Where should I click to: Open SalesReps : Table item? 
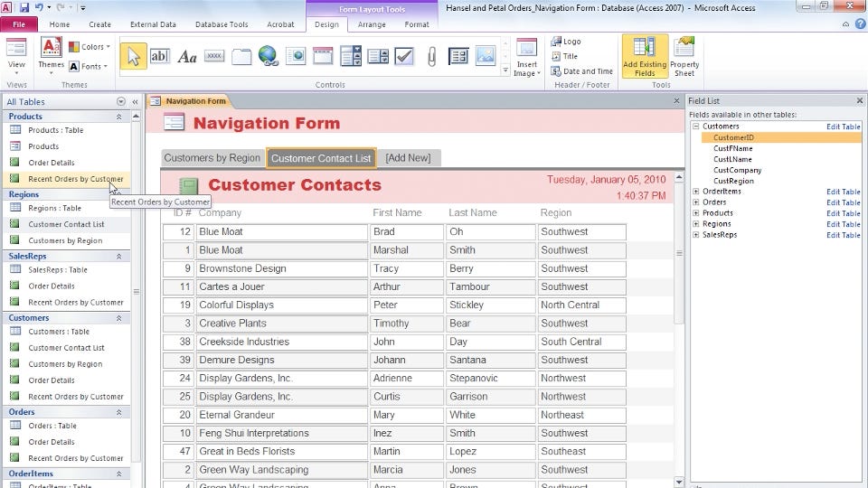(58, 270)
